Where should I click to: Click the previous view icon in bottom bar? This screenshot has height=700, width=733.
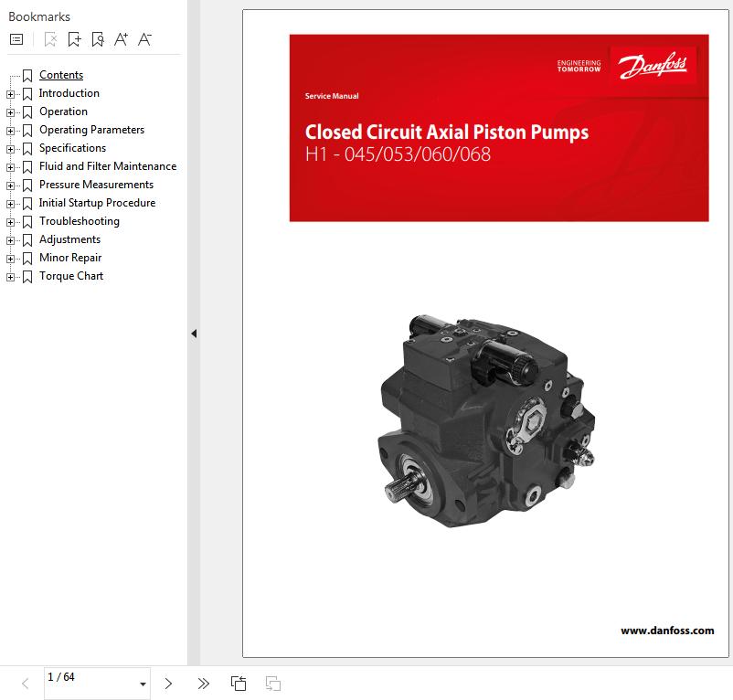click(239, 684)
